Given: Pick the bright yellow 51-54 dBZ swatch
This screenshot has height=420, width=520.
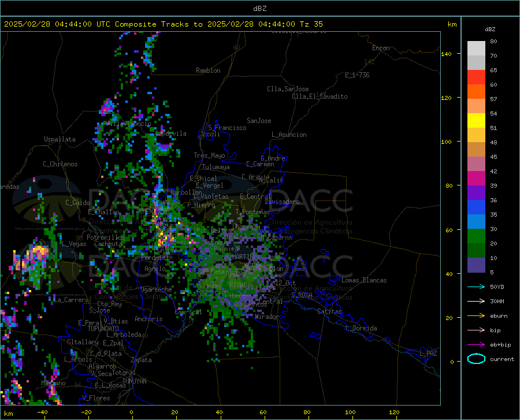Looking at the screenshot, I should pyautogui.click(x=476, y=121).
